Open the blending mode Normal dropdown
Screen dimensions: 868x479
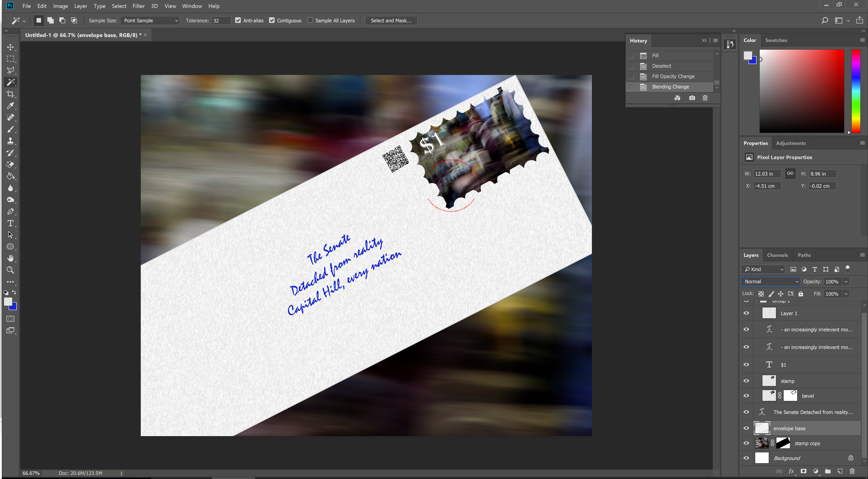click(x=770, y=281)
